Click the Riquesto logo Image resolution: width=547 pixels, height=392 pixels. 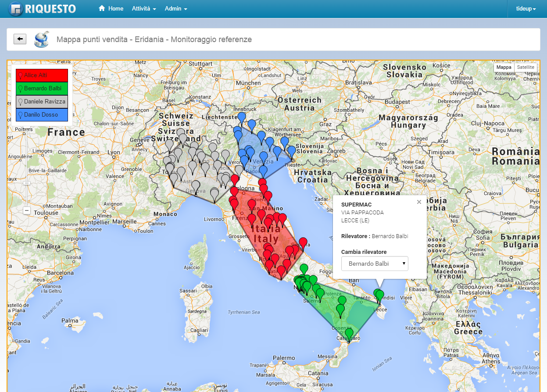point(43,9)
